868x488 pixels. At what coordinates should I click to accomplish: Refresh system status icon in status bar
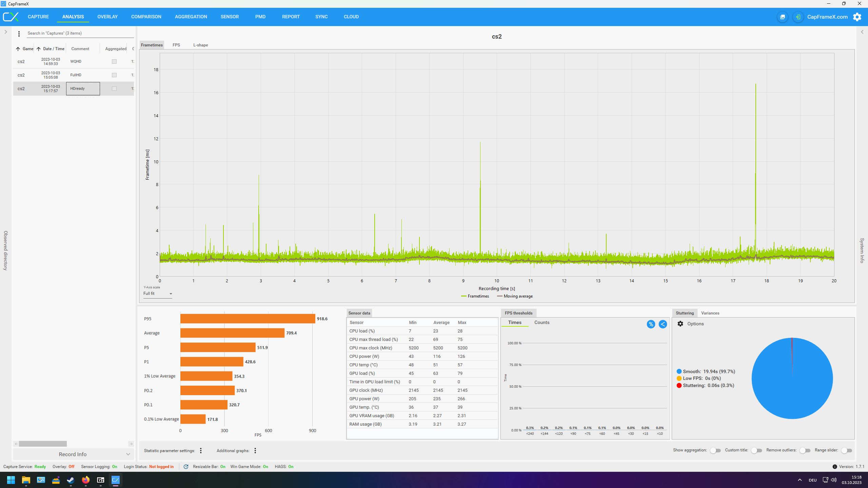[x=186, y=467]
